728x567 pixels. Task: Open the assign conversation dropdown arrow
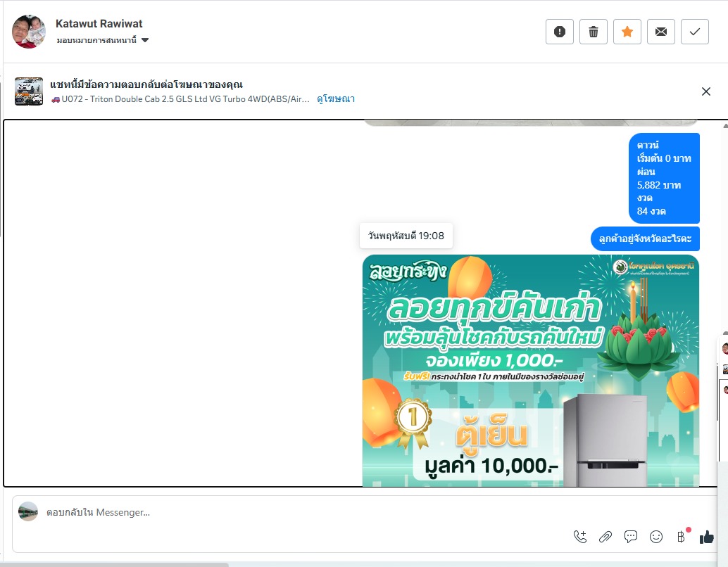pos(145,40)
